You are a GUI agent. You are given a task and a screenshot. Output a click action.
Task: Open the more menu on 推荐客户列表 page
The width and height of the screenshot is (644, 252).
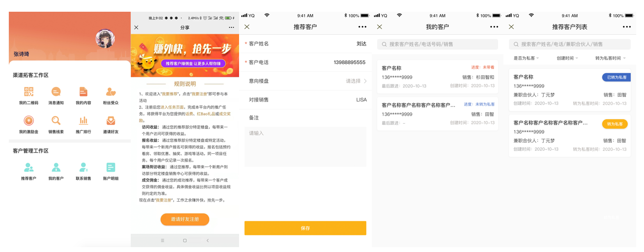(627, 27)
